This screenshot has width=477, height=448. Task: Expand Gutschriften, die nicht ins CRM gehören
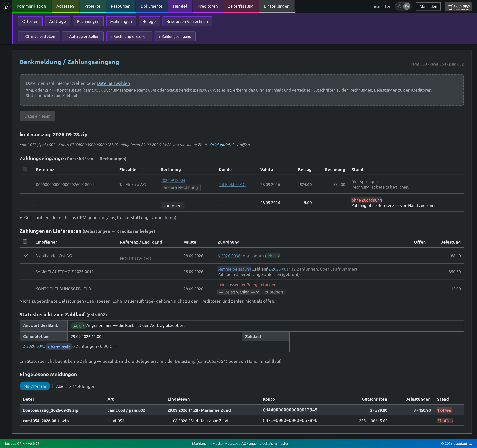click(x=100, y=218)
